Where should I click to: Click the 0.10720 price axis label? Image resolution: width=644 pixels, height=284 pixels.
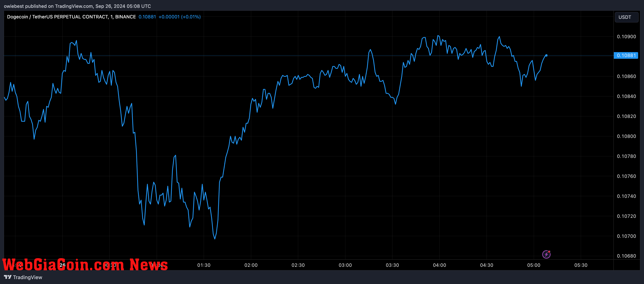(x=626, y=216)
